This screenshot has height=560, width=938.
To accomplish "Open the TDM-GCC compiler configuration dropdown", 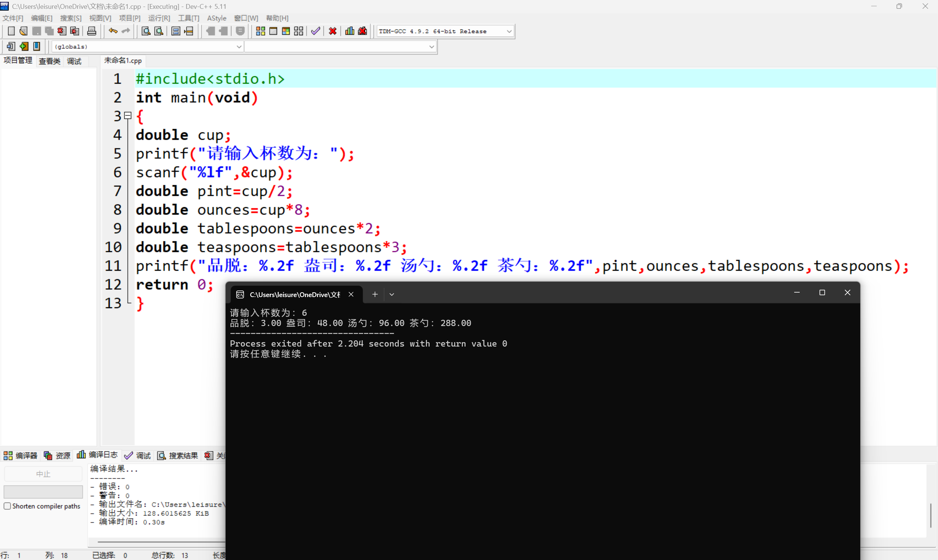I will pyautogui.click(x=509, y=31).
